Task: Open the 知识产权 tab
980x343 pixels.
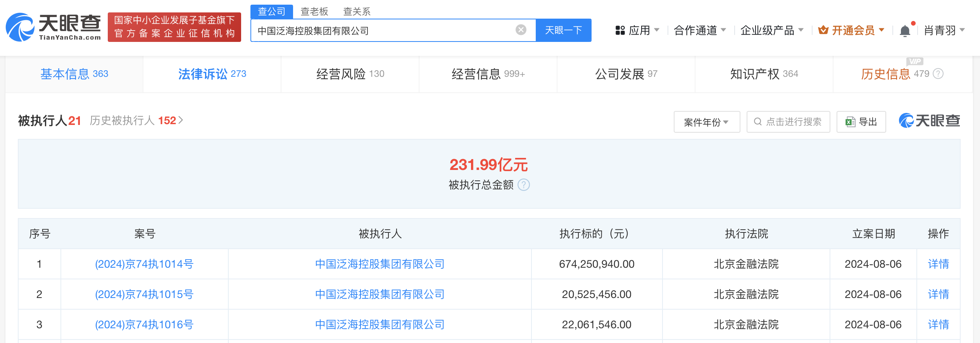Action: [764, 74]
